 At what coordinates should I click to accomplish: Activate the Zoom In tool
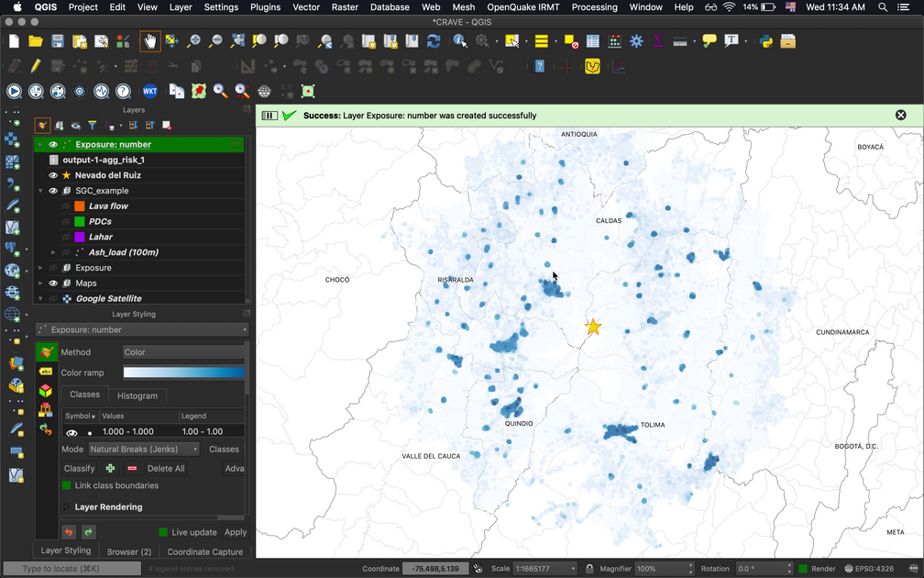coord(192,40)
